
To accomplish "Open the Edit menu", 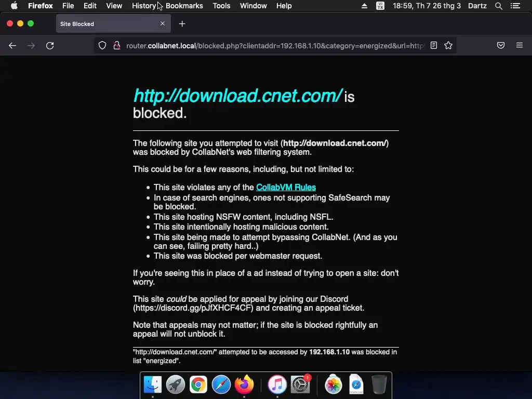I will (x=90, y=6).
